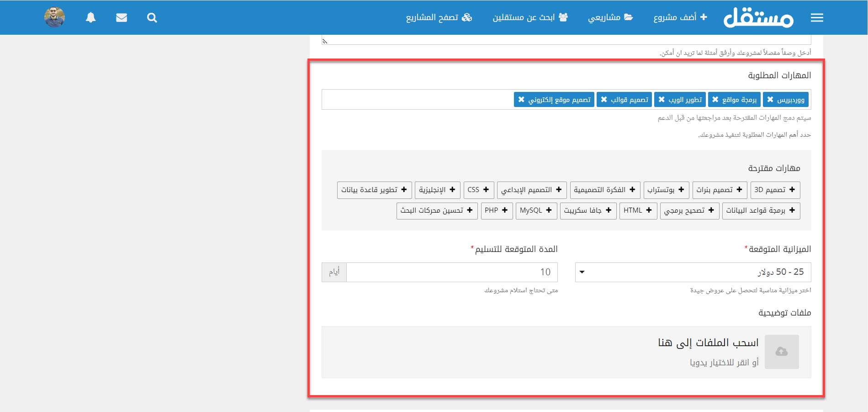The height and width of the screenshot is (412, 868).
Task: Open تصفح المشاريع menu item
Action: pos(439,17)
